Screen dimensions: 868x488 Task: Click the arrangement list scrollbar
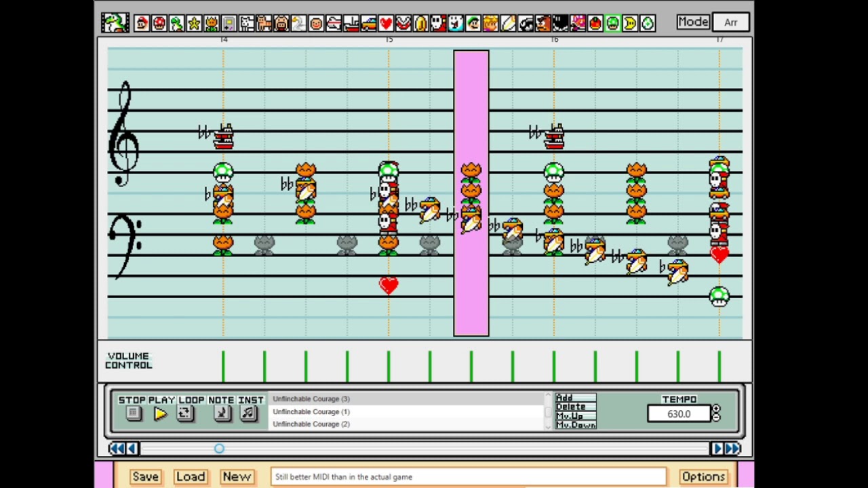point(547,411)
